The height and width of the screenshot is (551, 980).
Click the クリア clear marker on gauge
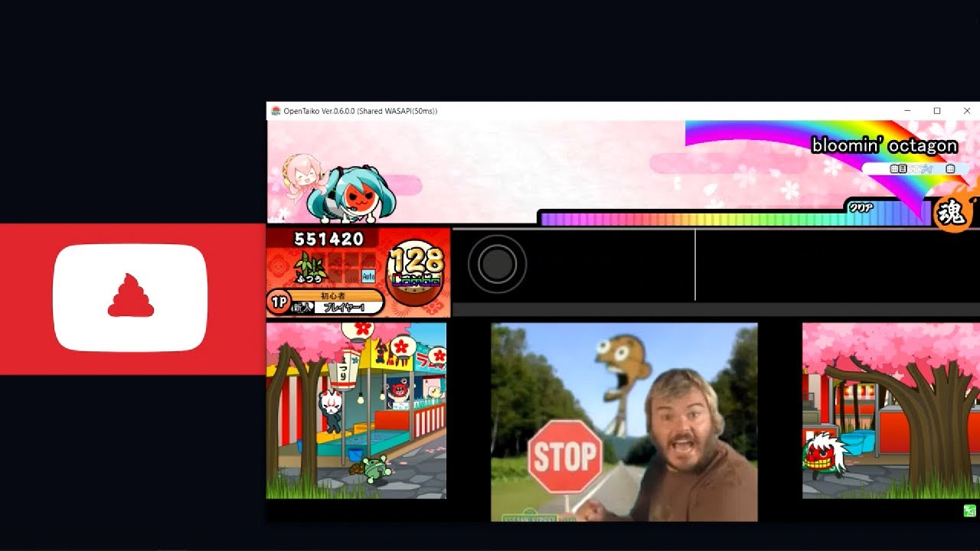tap(861, 207)
